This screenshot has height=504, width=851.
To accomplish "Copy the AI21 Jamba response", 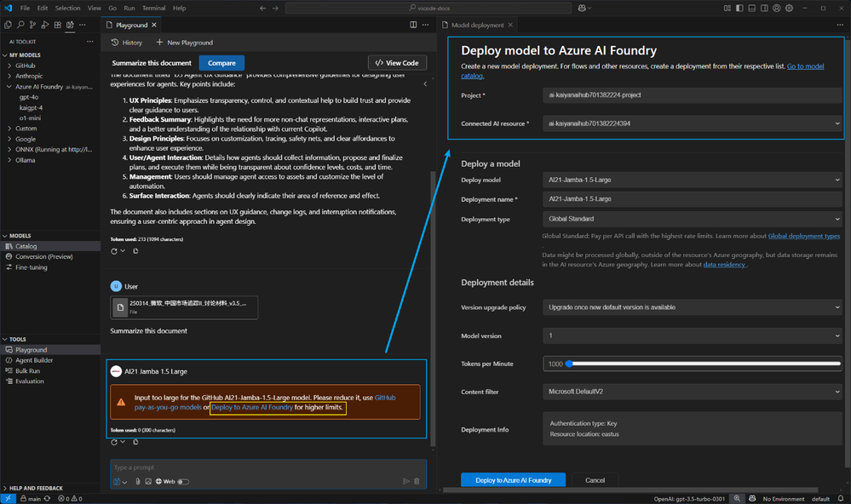I will point(135,442).
